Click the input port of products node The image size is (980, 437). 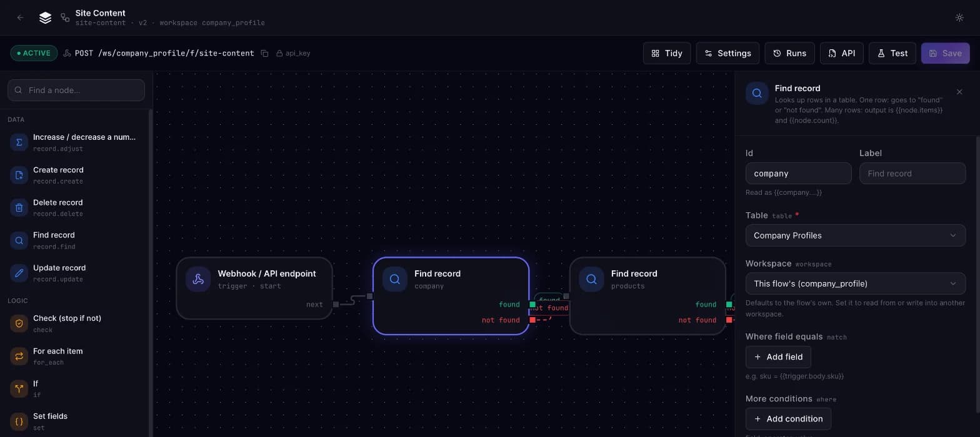[566, 297]
